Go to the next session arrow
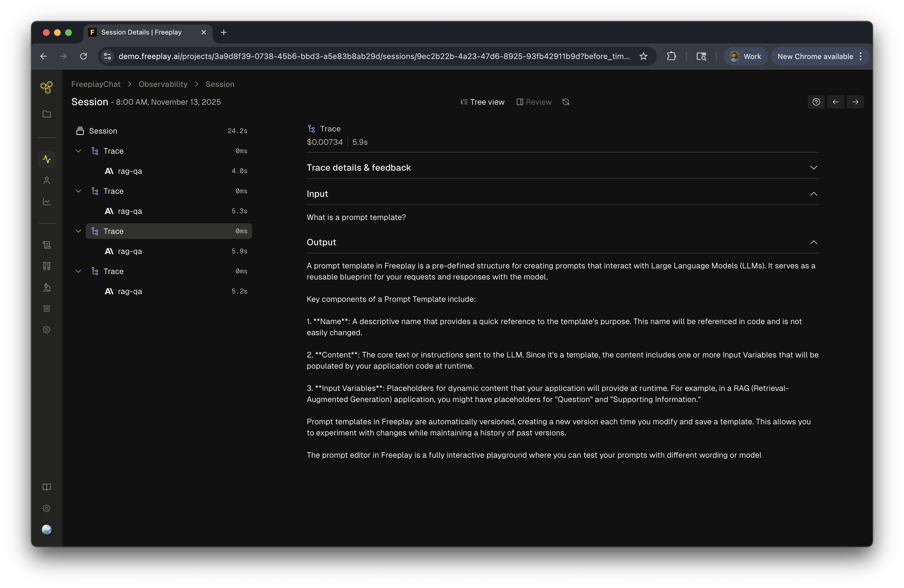The height and width of the screenshot is (588, 904). (855, 102)
